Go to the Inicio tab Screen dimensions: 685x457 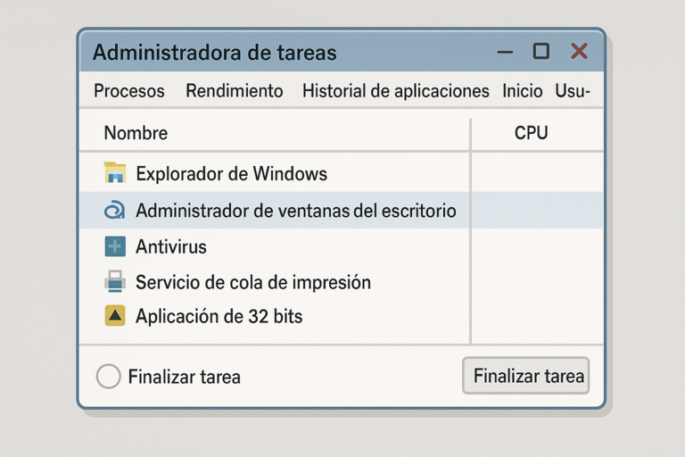pyautogui.click(x=522, y=91)
